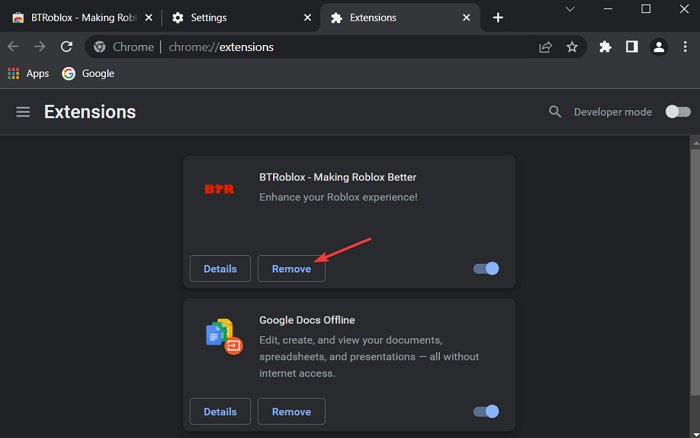The width and height of the screenshot is (700, 438).
Task: Open the tab search dropdown arrow
Action: (x=570, y=9)
